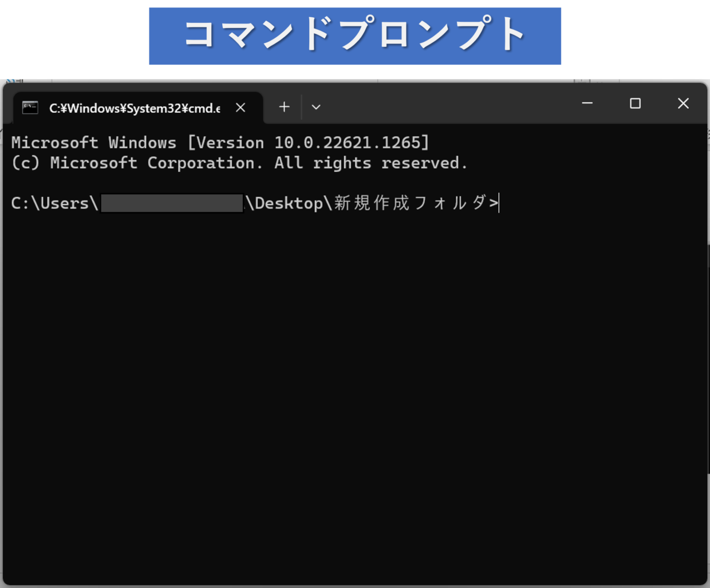Viewport: 710px width, 588px height.
Task: Click the Windows version line text
Action: tap(220, 143)
